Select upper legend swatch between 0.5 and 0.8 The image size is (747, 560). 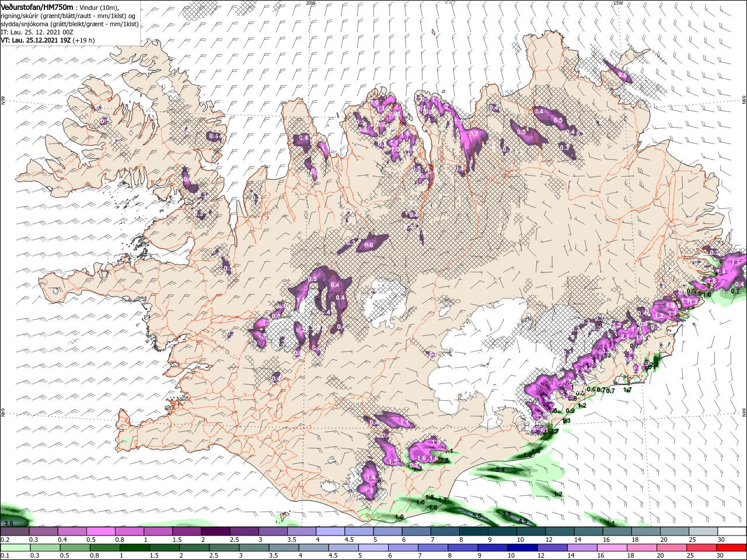[x=101, y=531]
